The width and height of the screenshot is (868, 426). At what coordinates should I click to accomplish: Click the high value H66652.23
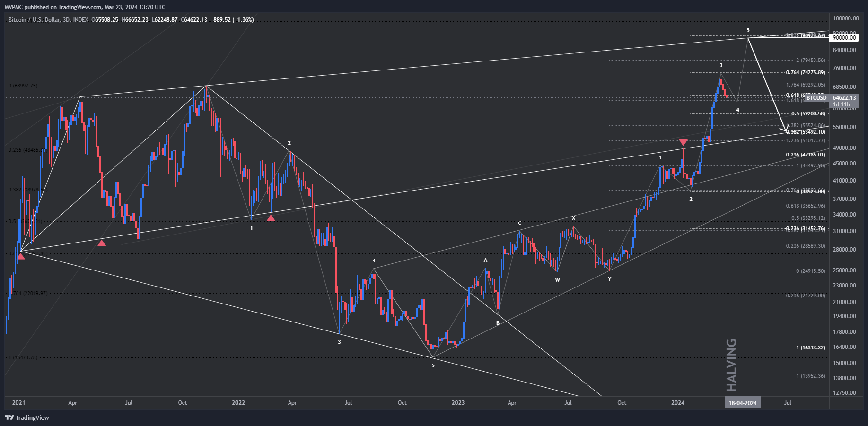coord(135,20)
